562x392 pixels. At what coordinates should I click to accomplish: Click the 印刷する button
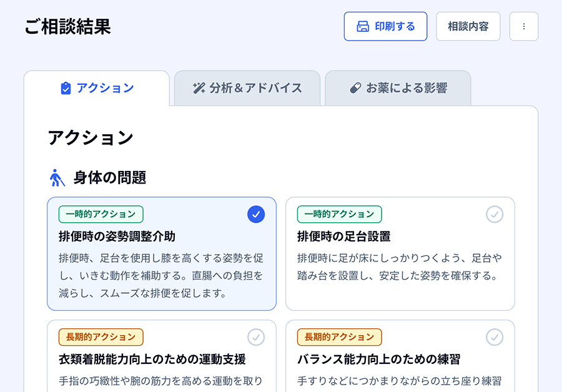385,26
